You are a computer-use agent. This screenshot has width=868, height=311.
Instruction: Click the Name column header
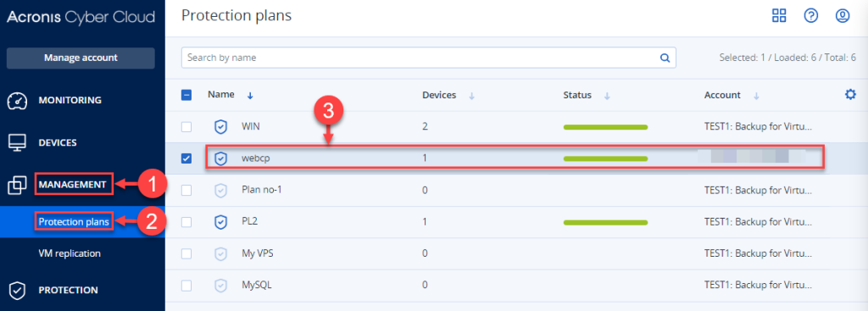pyautogui.click(x=221, y=95)
